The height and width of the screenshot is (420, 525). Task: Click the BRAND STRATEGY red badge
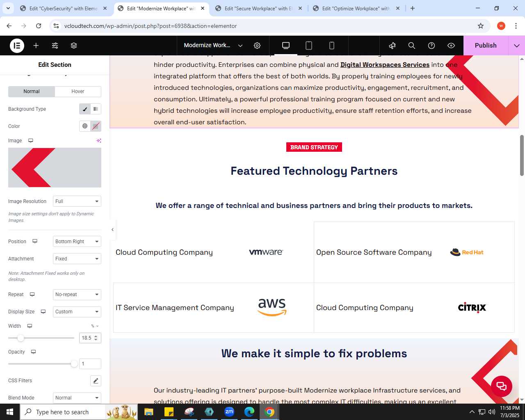pos(314,147)
